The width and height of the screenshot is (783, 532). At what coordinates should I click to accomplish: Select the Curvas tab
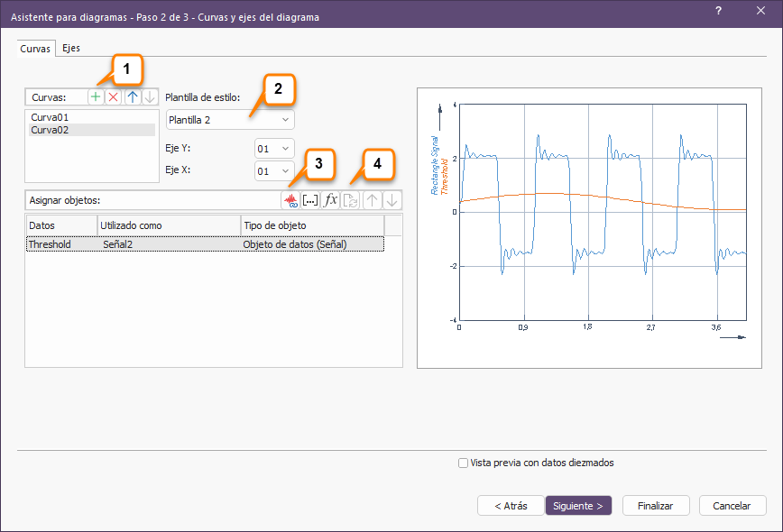35,49
